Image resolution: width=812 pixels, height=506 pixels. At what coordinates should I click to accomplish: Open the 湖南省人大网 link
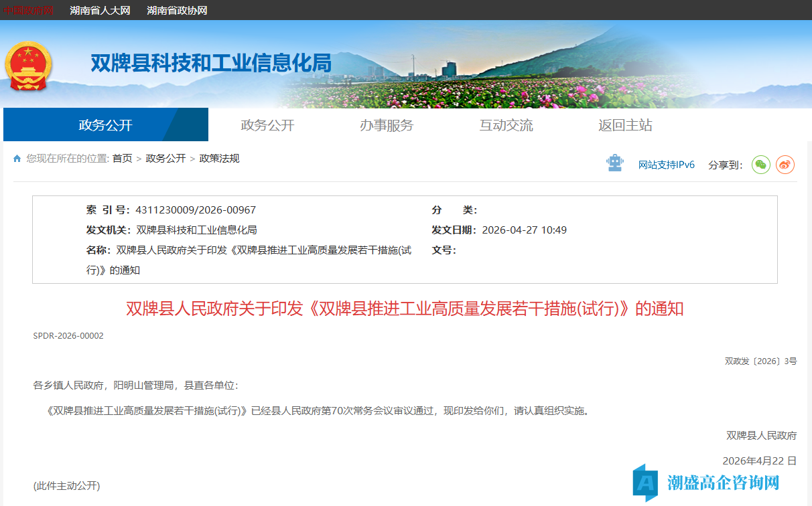(x=99, y=10)
